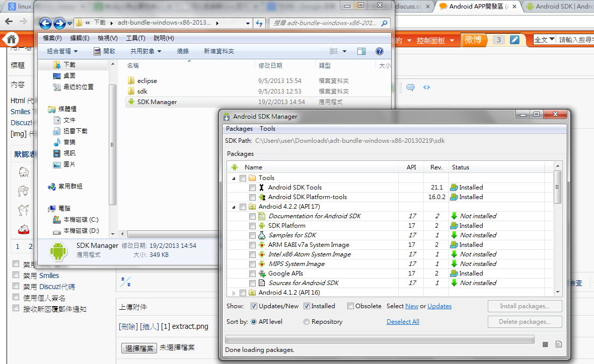This screenshot has width=594, height=364.
Task: Click the code brackets icon in forum editor
Action: click(x=426, y=87)
